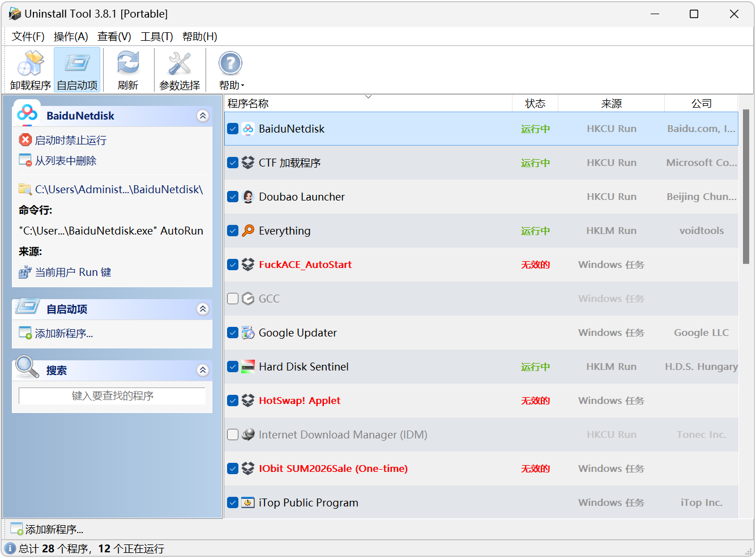The image size is (756, 558).
Task: Uncheck the FuckACE_AutoStart checkbox
Action: click(233, 265)
